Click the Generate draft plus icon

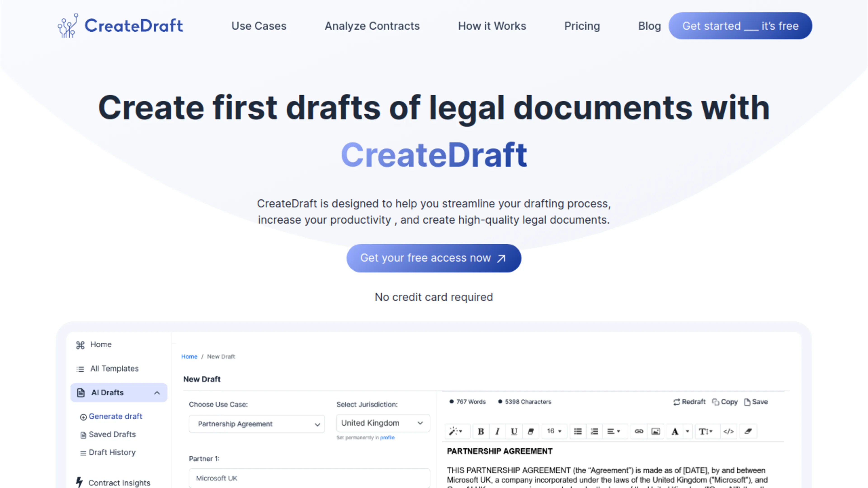point(83,417)
